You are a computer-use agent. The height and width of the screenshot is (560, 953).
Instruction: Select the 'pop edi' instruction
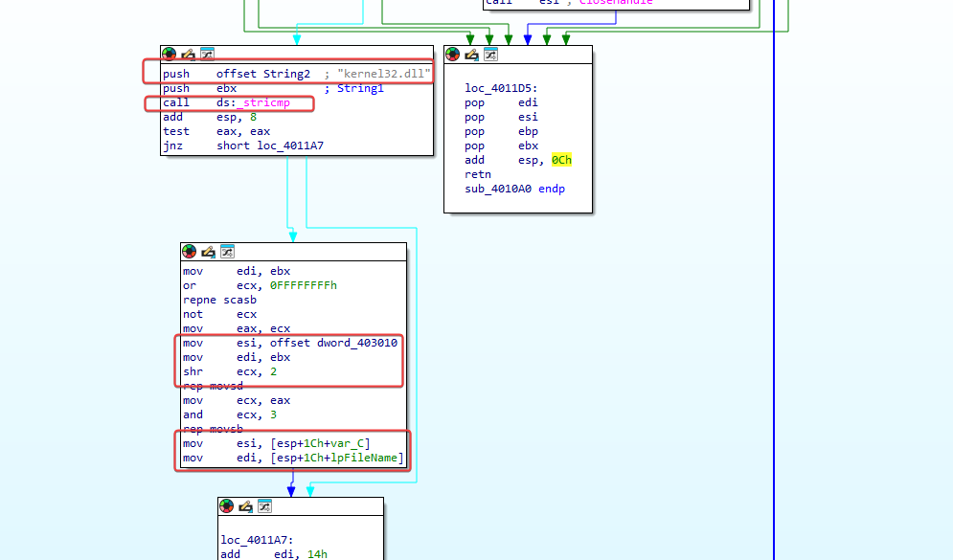(x=501, y=102)
